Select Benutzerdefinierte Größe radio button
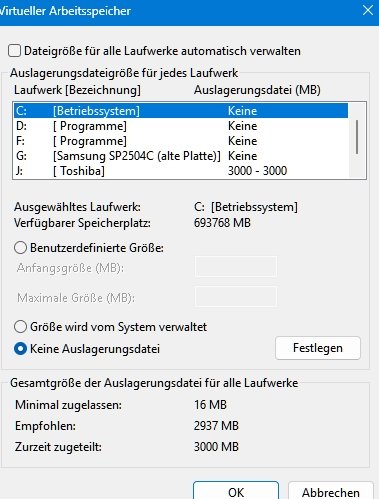This screenshot has height=499, width=379. [x=20, y=248]
